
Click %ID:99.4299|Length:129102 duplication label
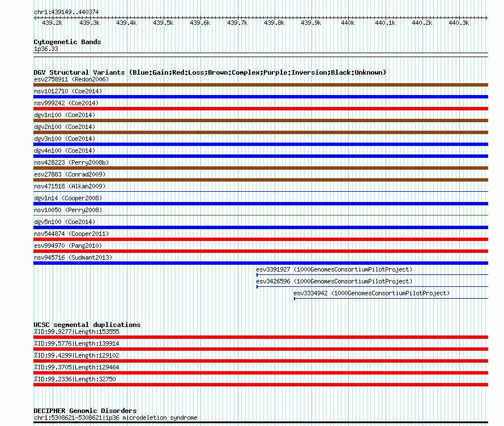[76, 355]
